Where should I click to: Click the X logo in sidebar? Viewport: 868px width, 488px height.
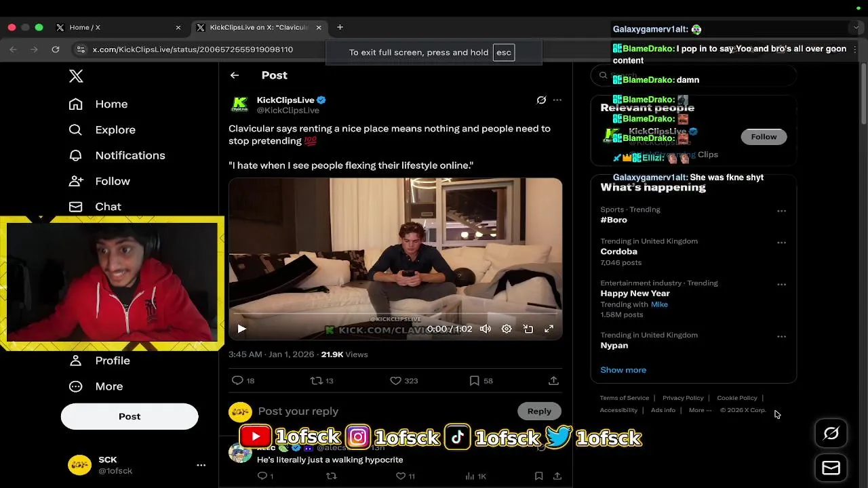pos(76,76)
